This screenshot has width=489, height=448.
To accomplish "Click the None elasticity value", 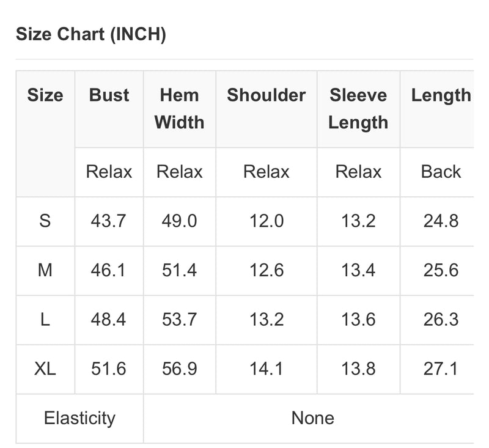I will point(313,418).
